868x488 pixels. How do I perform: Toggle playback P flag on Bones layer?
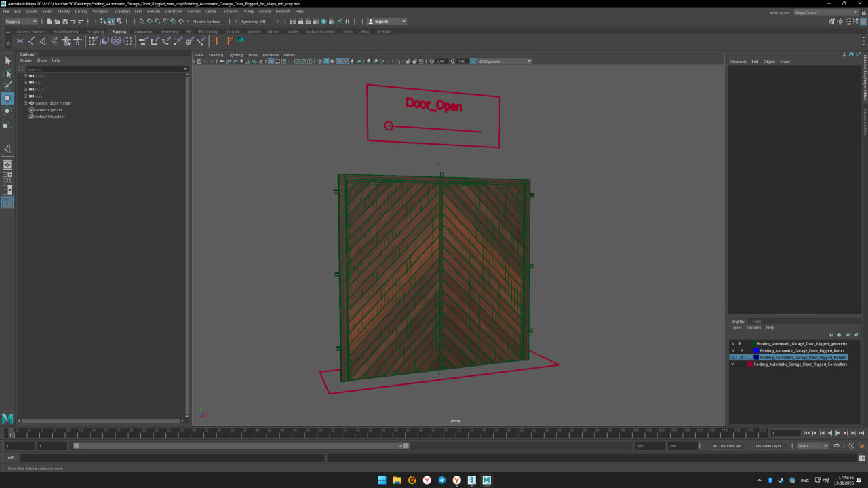pyautogui.click(x=741, y=351)
